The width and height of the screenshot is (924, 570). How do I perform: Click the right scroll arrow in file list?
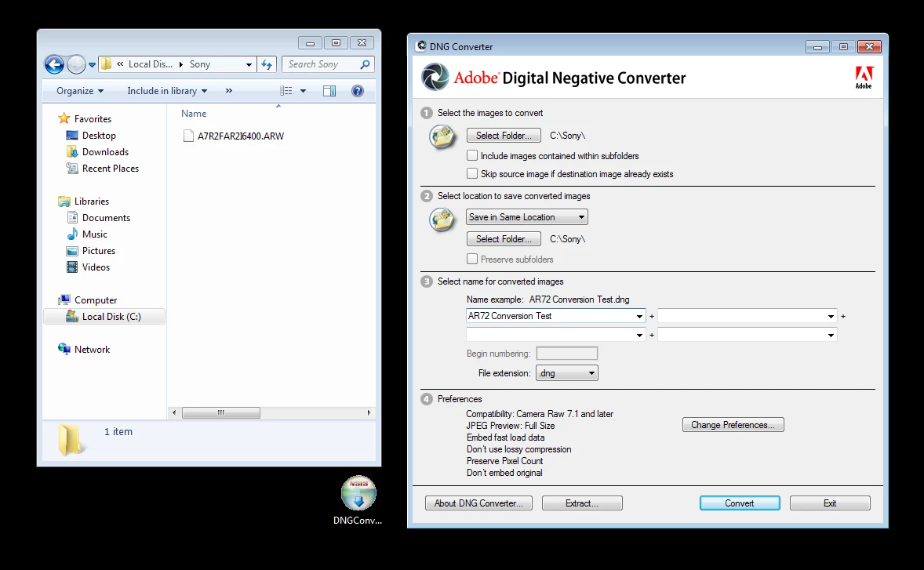(369, 412)
